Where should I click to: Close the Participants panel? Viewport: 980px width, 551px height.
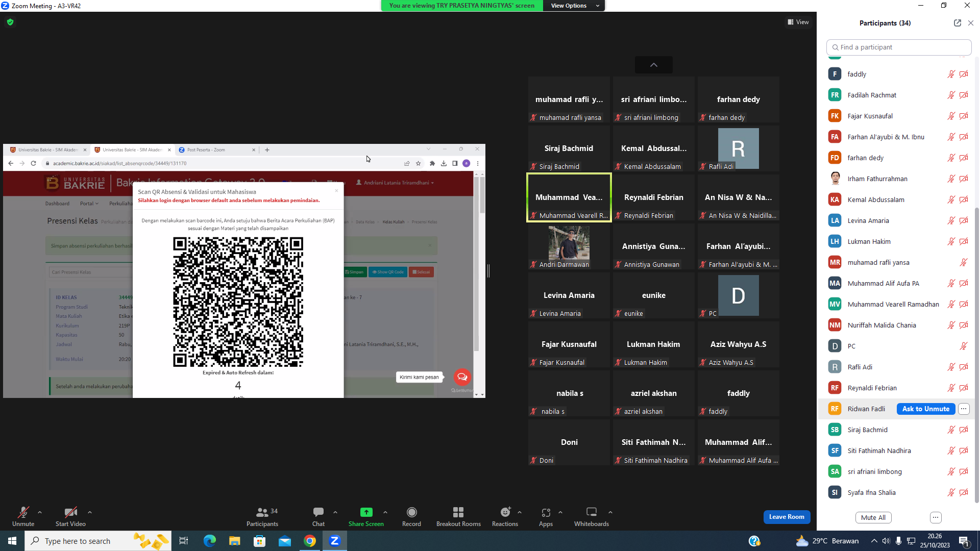(971, 23)
